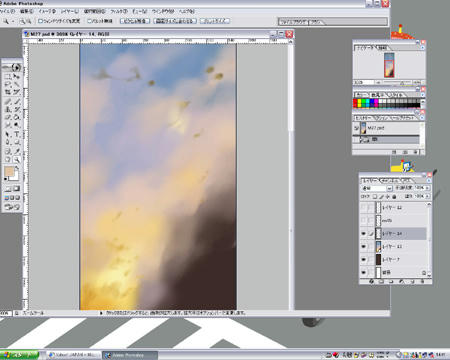Pick the red swatch in Swatches panel

coord(355,101)
